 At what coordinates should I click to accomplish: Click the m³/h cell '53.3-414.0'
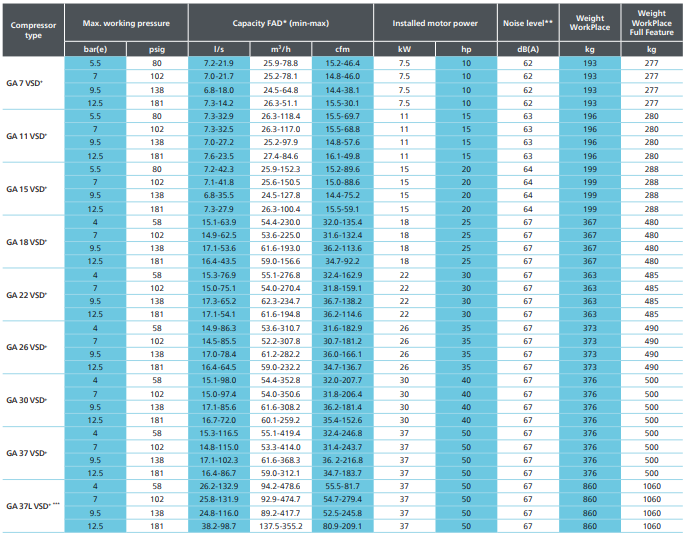click(281, 447)
